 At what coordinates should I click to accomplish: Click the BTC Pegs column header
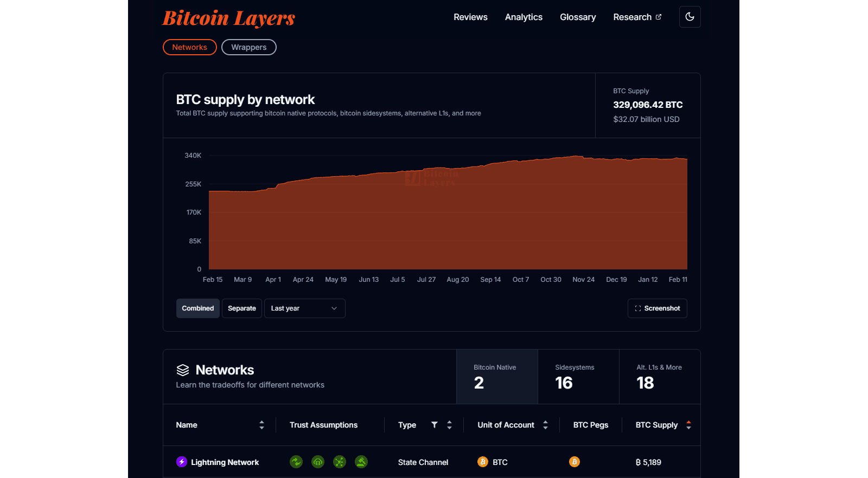591,425
